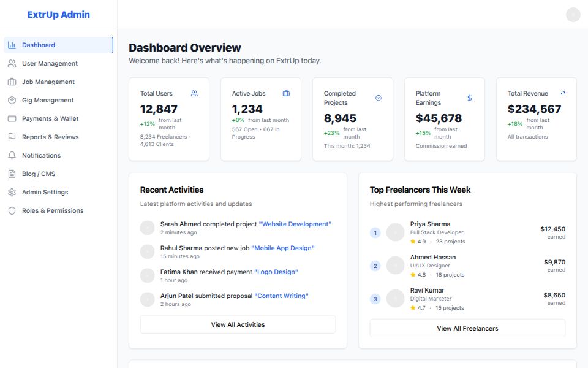The image size is (588, 368).
Task: Click Arjun Patel's activity avatar
Action: click(148, 300)
